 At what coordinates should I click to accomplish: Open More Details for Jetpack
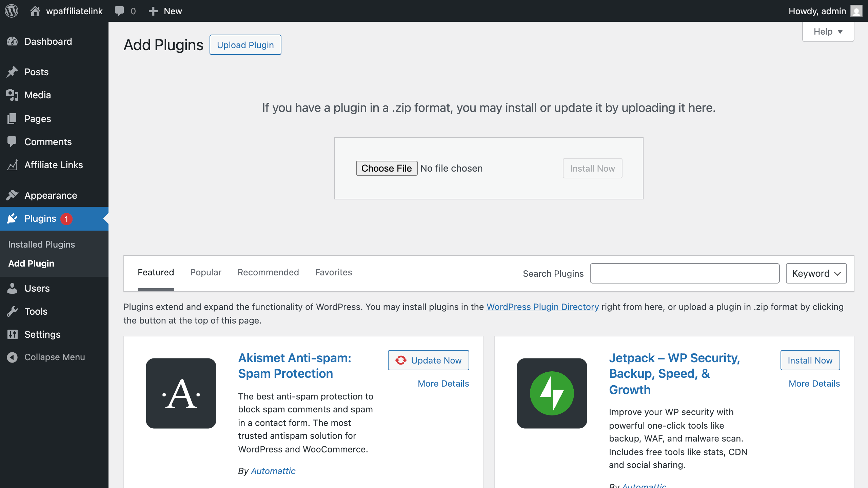click(x=814, y=384)
